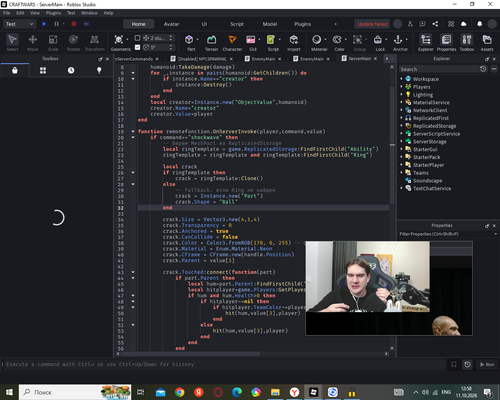Open the Geometric mode dropdown arrow
This screenshot has width=500, height=400.
click(127, 39)
